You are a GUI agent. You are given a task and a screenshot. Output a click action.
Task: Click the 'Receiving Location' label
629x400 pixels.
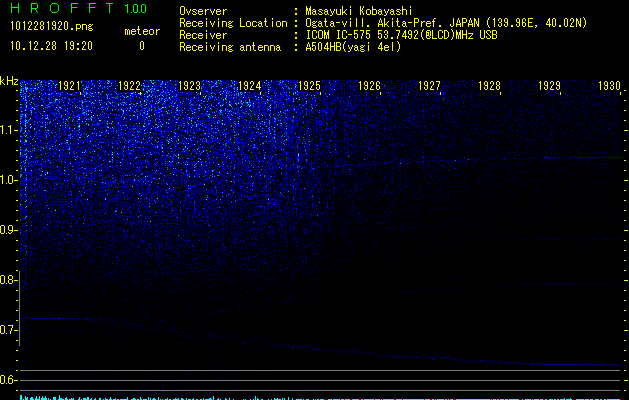coord(233,23)
